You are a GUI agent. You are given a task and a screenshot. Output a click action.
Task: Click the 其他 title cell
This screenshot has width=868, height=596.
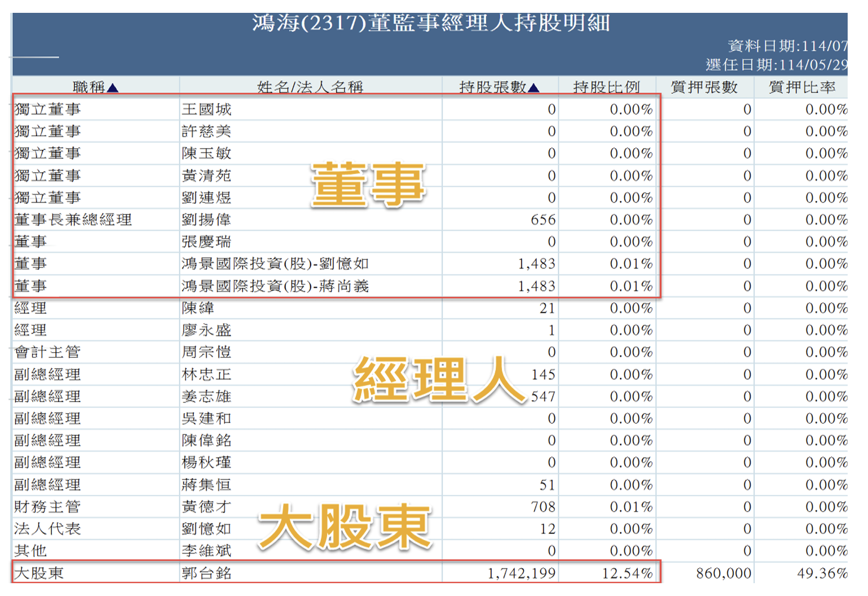(31, 551)
